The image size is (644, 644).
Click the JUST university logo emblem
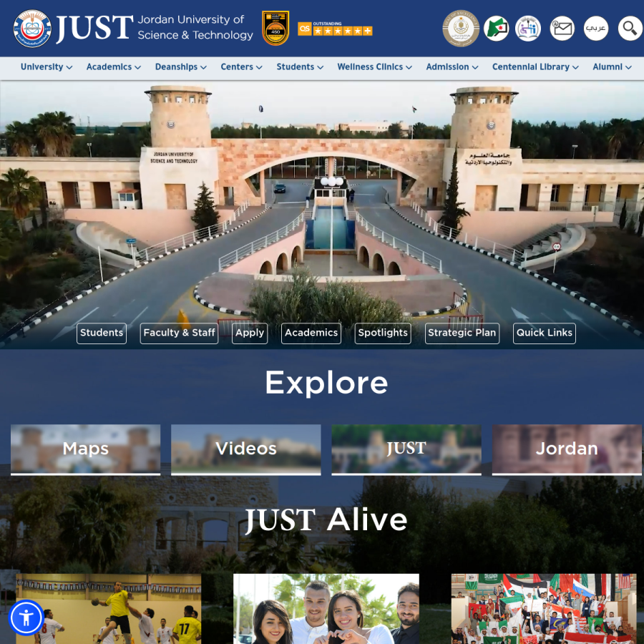32,29
